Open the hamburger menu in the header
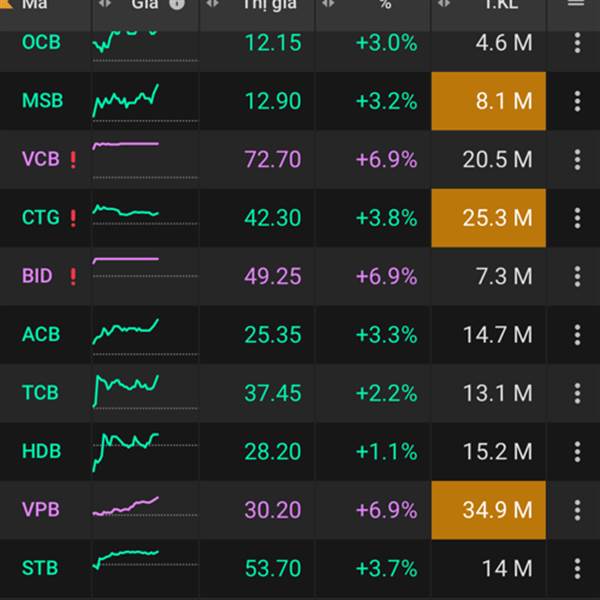The height and width of the screenshot is (600, 600). pos(576,4)
